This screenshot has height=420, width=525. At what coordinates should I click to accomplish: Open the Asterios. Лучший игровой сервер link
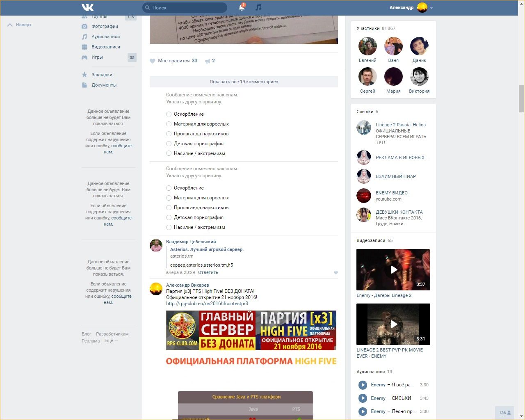pos(207,249)
